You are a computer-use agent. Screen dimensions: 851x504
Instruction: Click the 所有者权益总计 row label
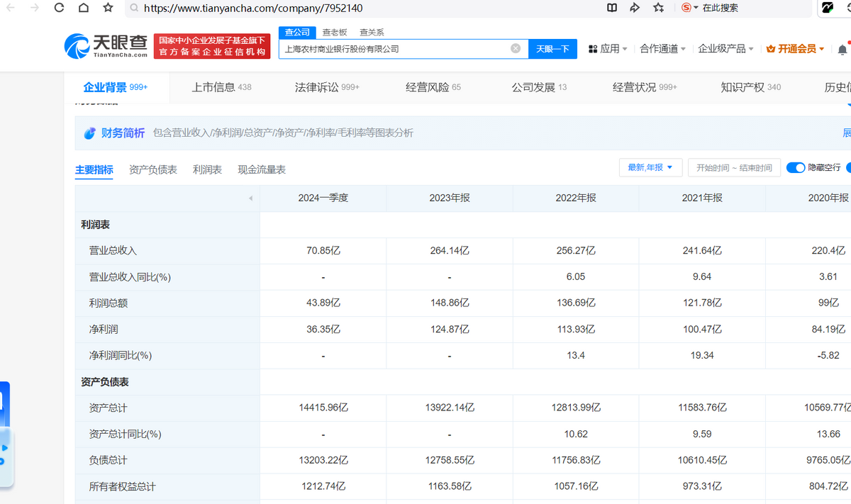tap(122, 487)
